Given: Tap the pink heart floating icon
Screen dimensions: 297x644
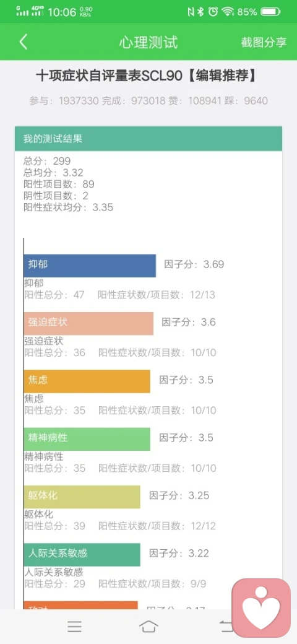Looking at the screenshot, I should (x=261, y=607).
